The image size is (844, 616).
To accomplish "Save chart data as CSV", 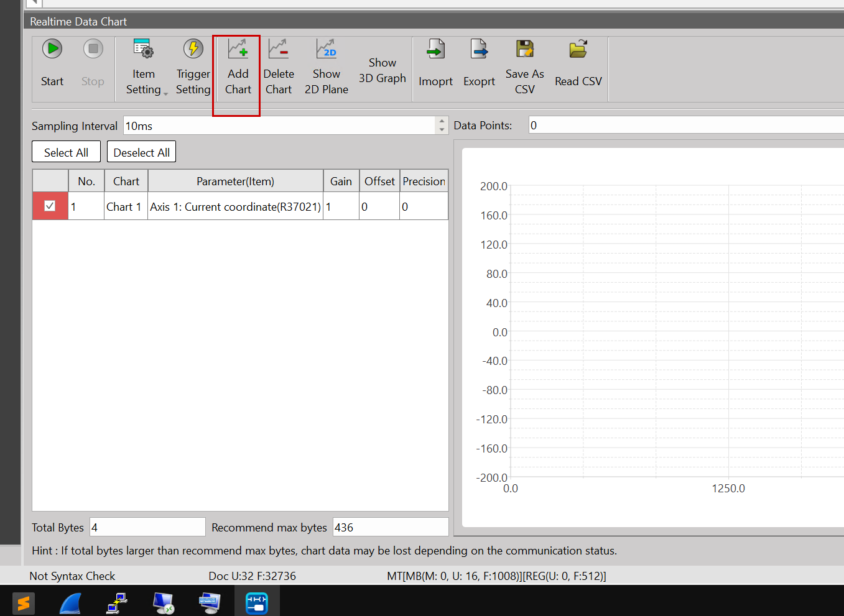I will (524, 50).
